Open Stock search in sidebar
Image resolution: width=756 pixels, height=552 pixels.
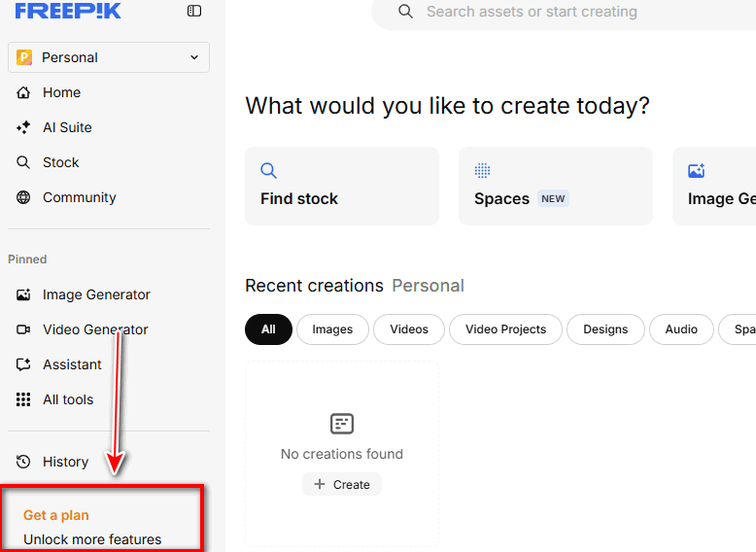(x=60, y=162)
